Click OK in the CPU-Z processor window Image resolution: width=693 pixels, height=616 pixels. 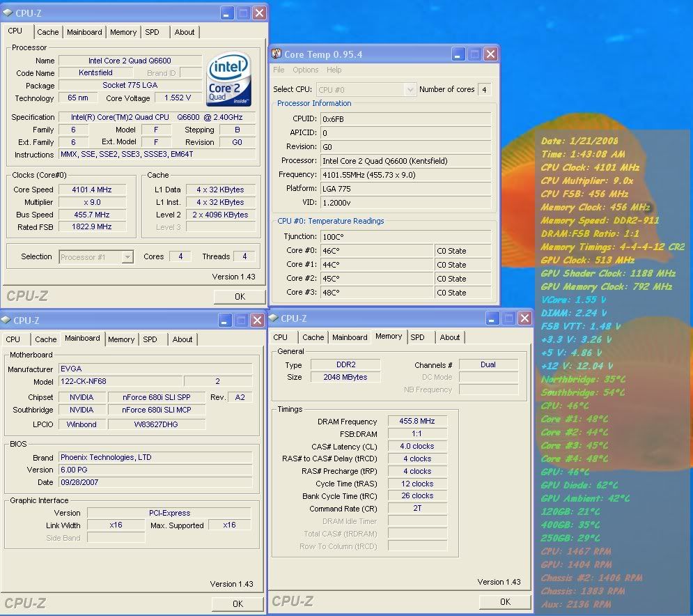coord(240,296)
